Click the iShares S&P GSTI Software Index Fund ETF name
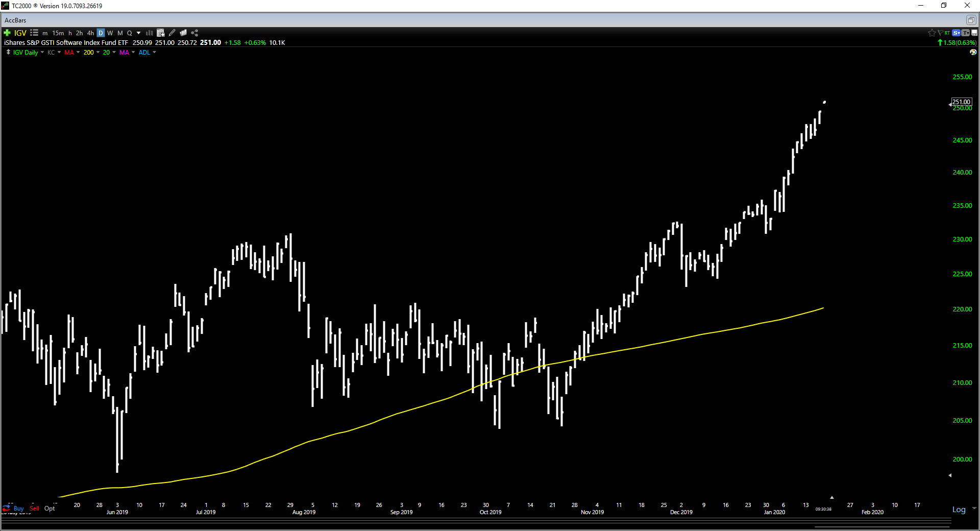 click(x=66, y=43)
